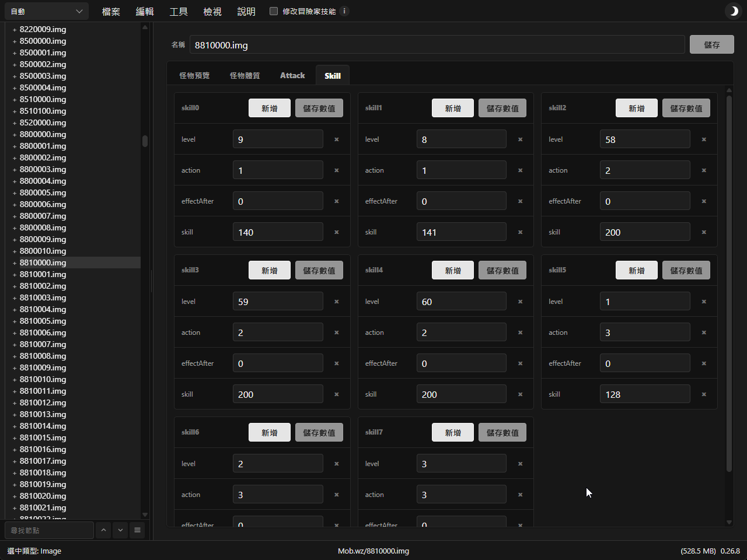Click 新增 in the skill7 panel
747x560 pixels.
tap(453, 432)
